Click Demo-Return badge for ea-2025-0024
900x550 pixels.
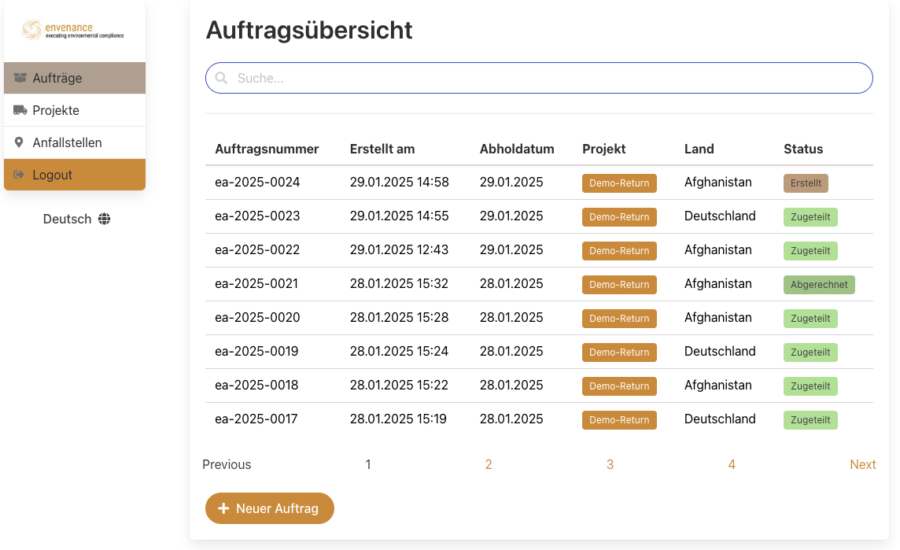[x=619, y=183]
